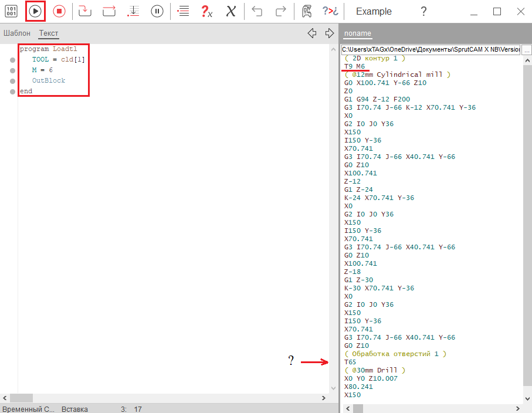Screen dimensions: 532x413
Task: Click the run to cursor icon
Action: coord(133,11)
